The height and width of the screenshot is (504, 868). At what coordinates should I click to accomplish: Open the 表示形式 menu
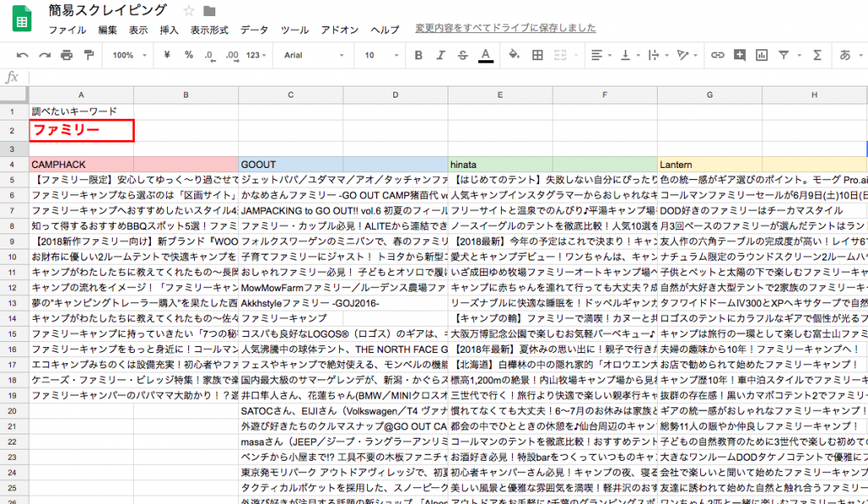pyautogui.click(x=209, y=30)
